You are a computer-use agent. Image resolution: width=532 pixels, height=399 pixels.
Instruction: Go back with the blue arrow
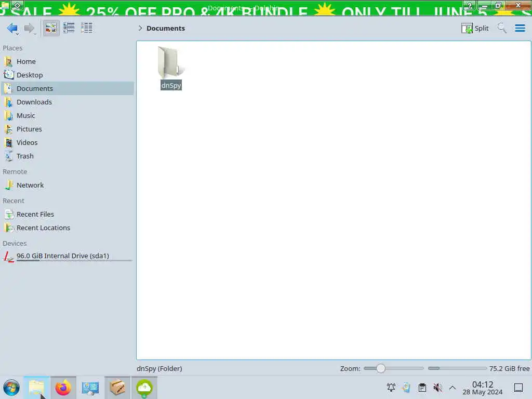point(12,28)
